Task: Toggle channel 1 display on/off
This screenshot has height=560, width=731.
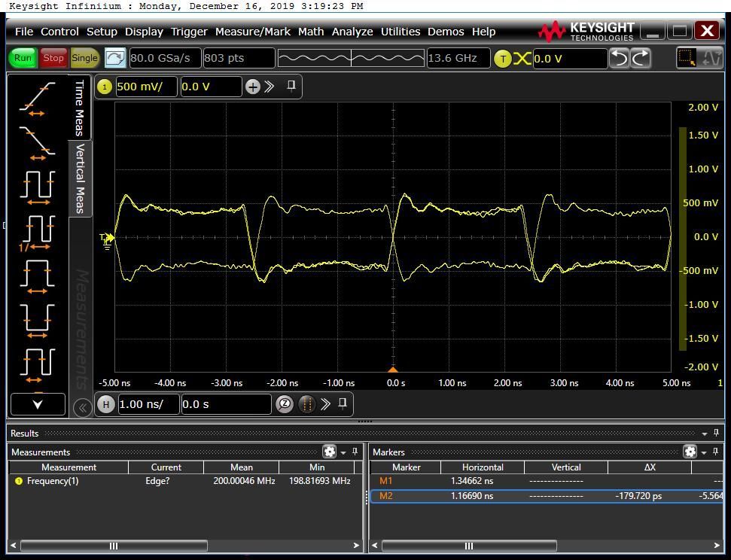Action: click(105, 87)
